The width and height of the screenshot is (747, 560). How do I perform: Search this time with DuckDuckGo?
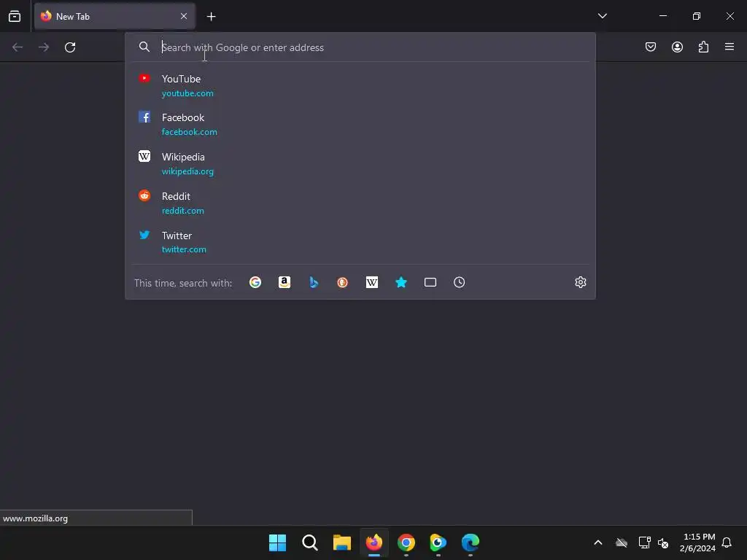(343, 282)
